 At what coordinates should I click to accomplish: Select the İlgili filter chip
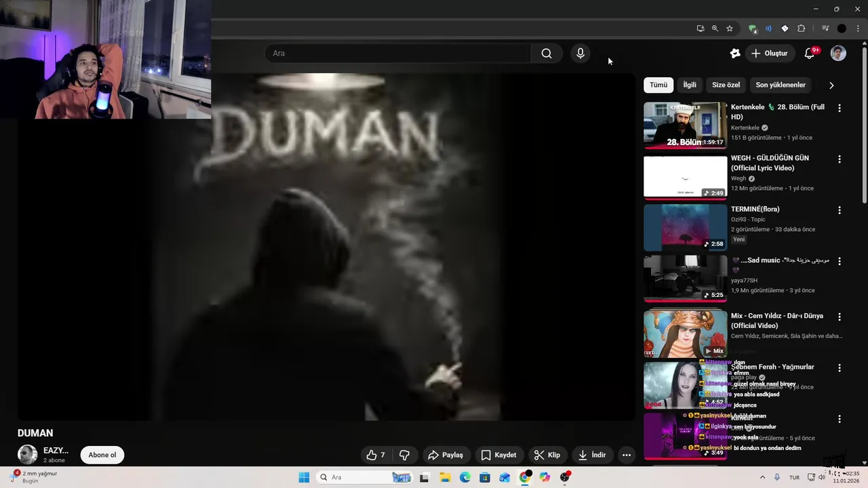690,85
